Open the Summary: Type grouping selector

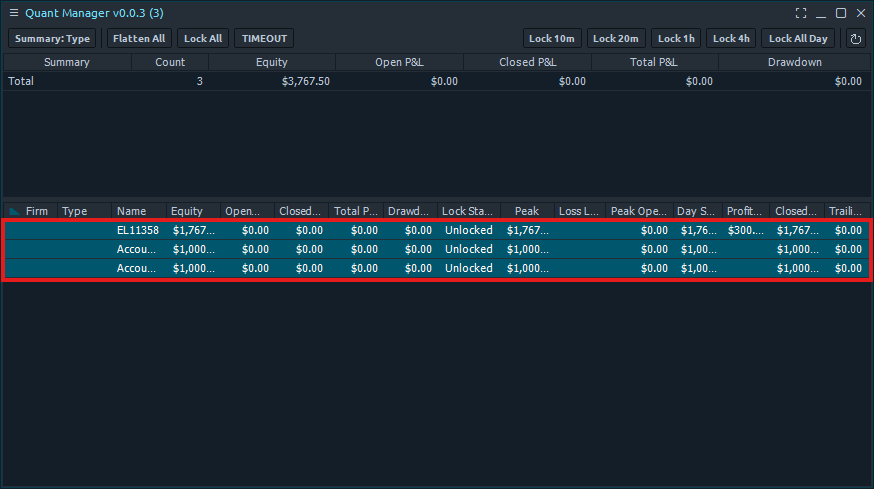(x=52, y=39)
